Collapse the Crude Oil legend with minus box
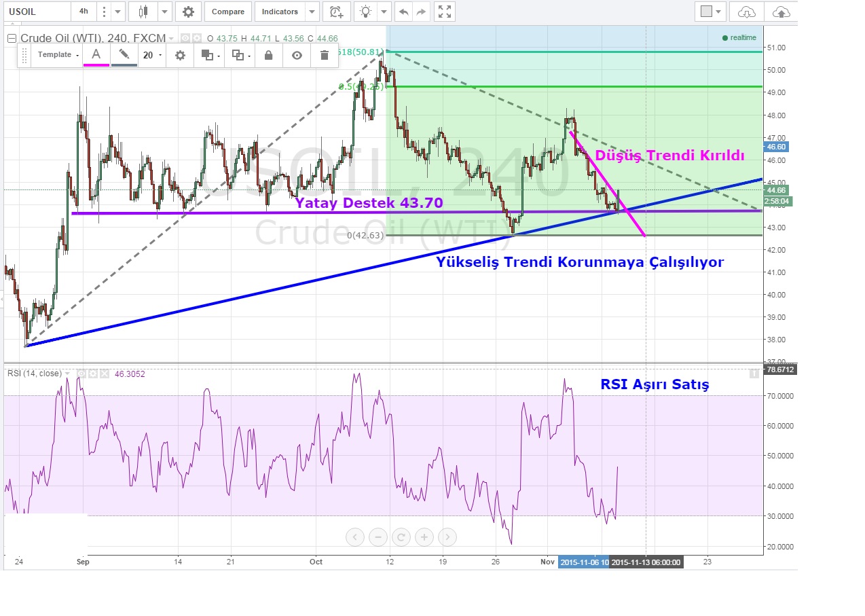This screenshot has height=616, width=865. click(x=12, y=39)
